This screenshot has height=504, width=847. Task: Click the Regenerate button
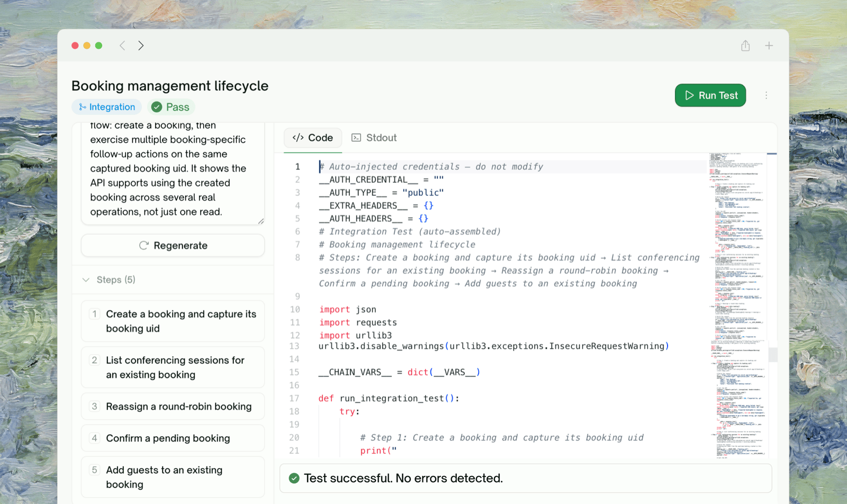coord(173,246)
